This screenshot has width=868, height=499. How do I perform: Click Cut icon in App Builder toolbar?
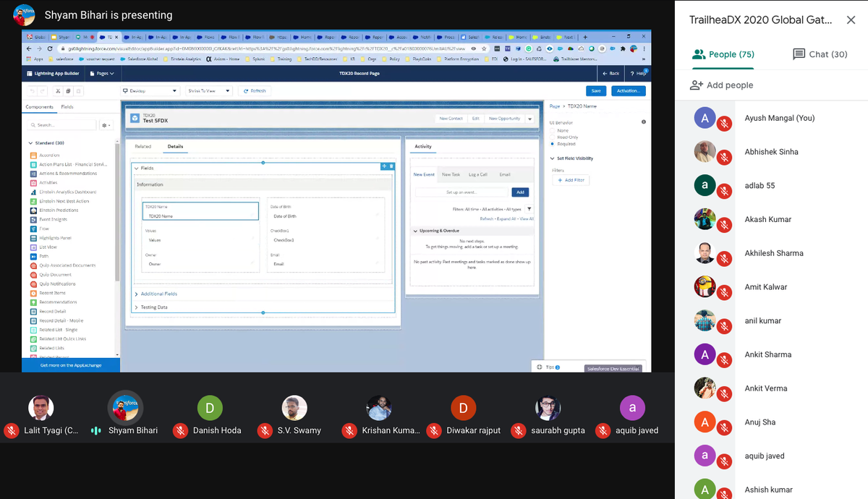click(58, 91)
